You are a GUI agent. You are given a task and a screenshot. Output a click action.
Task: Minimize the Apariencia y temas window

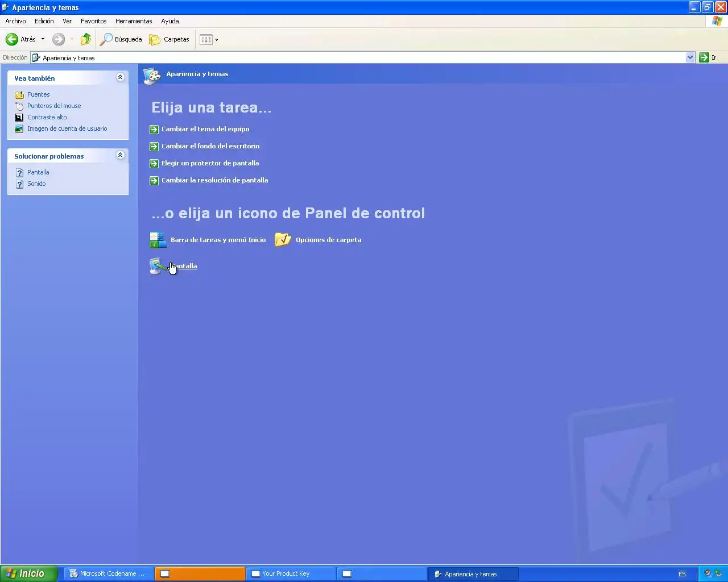694,7
